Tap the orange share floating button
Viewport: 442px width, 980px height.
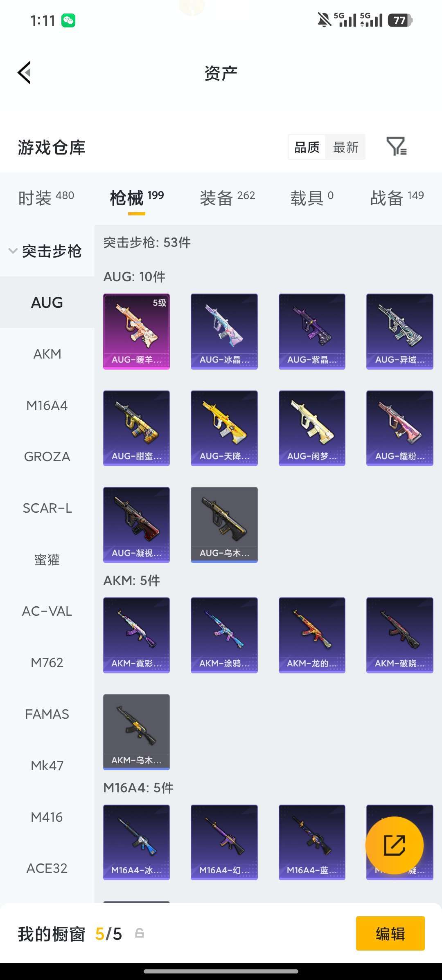395,845
